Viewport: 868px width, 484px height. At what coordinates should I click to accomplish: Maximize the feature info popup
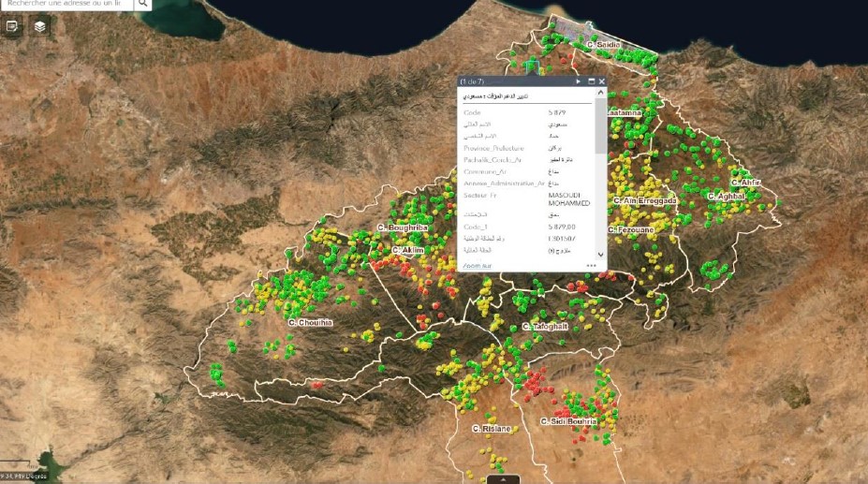(591, 82)
